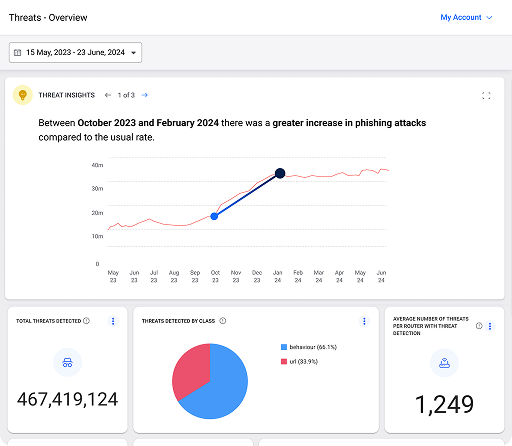Click the lightbulb Threat Insights icon

[x=23, y=95]
